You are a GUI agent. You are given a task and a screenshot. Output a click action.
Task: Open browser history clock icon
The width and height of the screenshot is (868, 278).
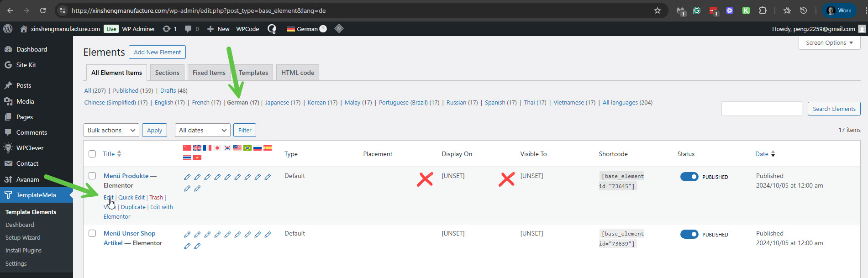[804, 10]
